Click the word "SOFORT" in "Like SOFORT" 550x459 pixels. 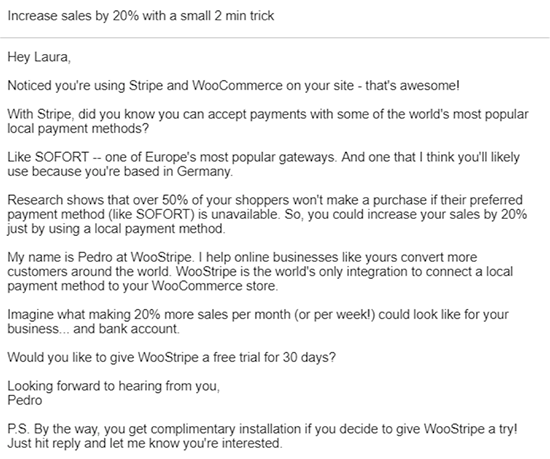(x=62, y=157)
